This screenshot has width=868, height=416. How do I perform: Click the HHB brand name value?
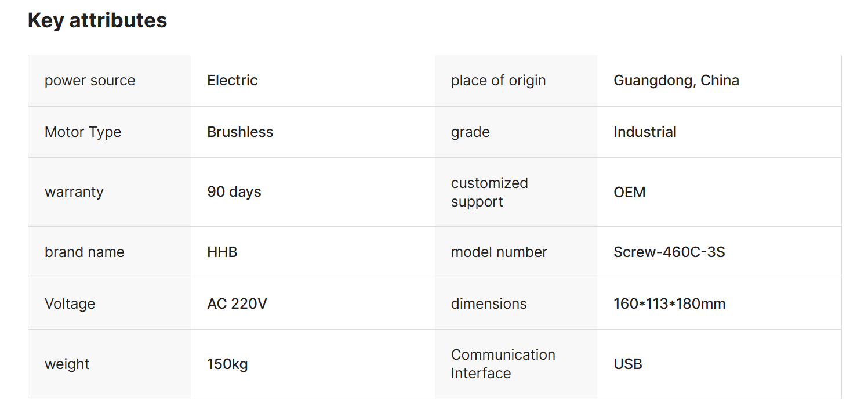click(222, 252)
